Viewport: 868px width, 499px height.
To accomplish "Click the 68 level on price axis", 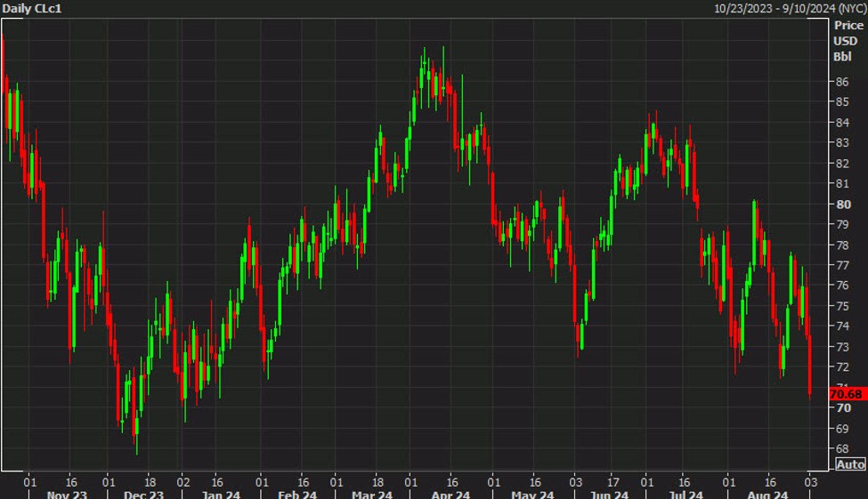I will coord(841,448).
